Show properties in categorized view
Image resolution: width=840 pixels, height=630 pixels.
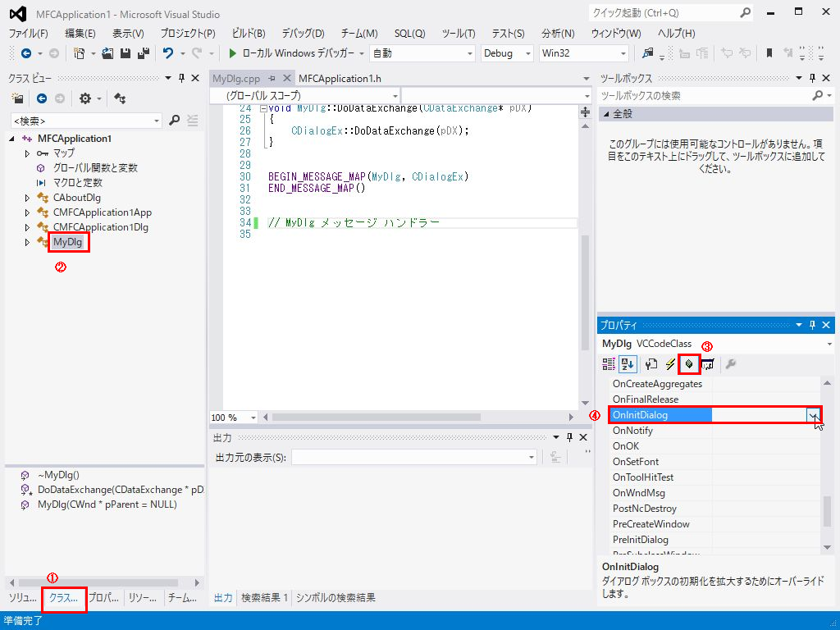point(609,364)
